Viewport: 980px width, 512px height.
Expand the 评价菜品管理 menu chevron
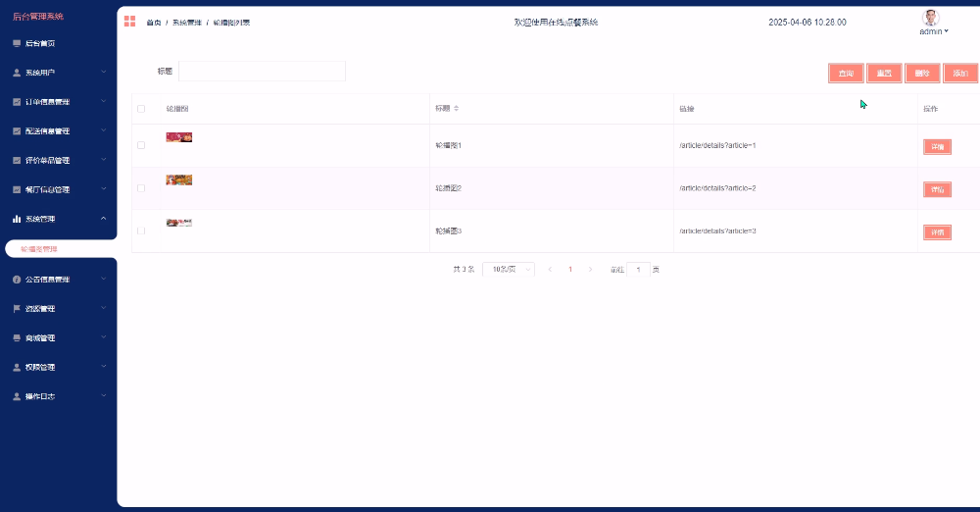pos(104,160)
